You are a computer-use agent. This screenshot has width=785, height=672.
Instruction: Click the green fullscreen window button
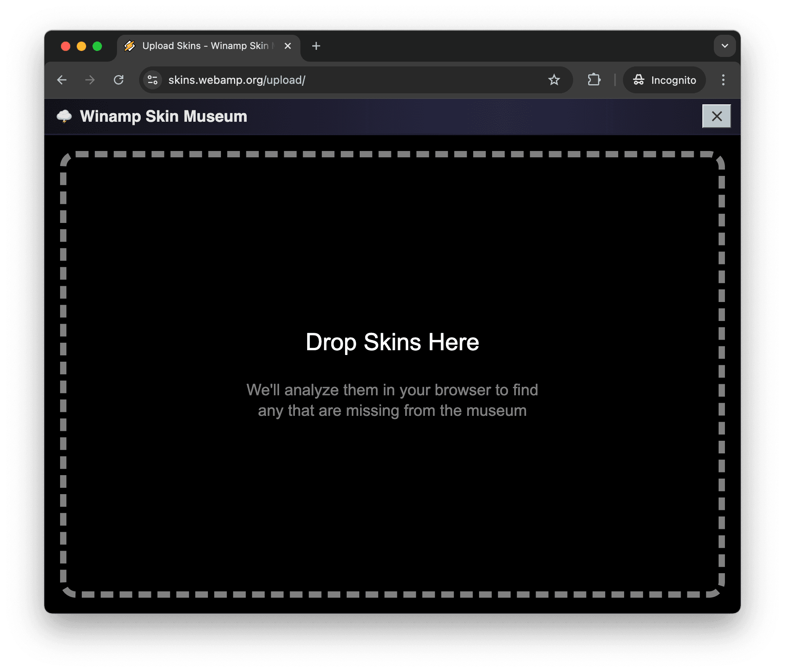coord(97,46)
